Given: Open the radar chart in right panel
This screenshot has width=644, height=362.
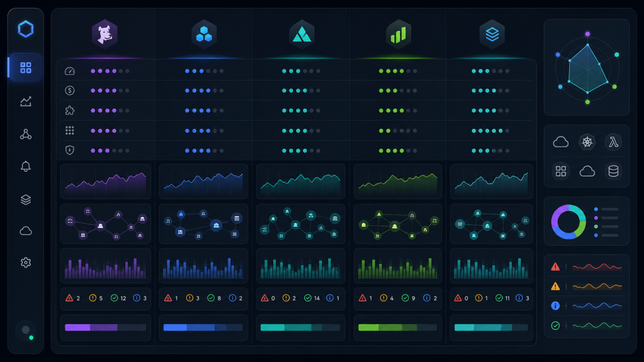Looking at the screenshot, I should (587, 67).
